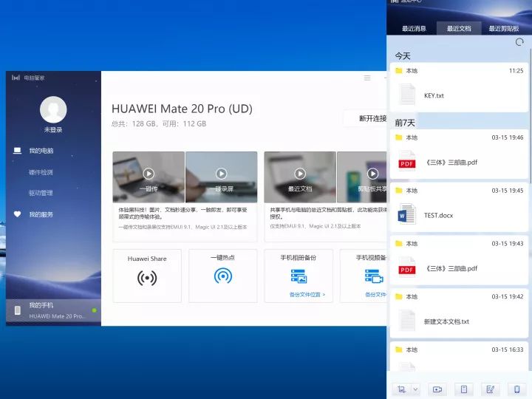Image resolution: width=532 pixels, height=399 pixels.
Task: Open 硬件检测 in sidebar
Action: tap(53, 172)
